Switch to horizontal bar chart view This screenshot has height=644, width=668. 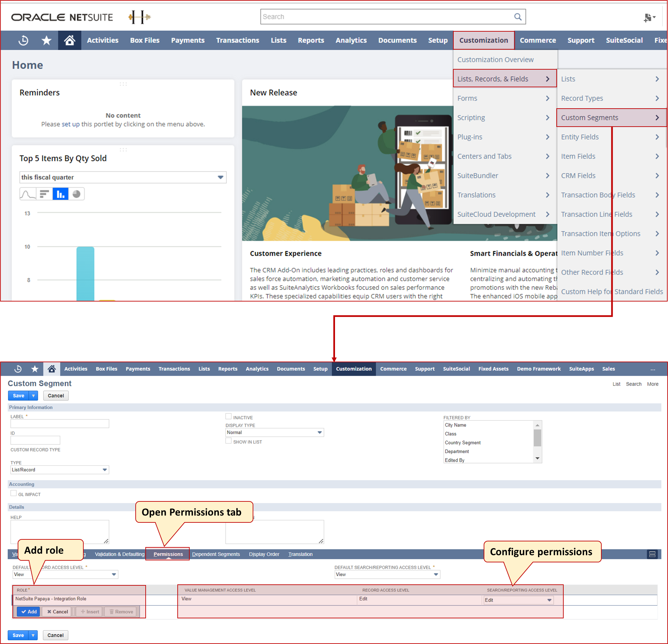(x=44, y=194)
